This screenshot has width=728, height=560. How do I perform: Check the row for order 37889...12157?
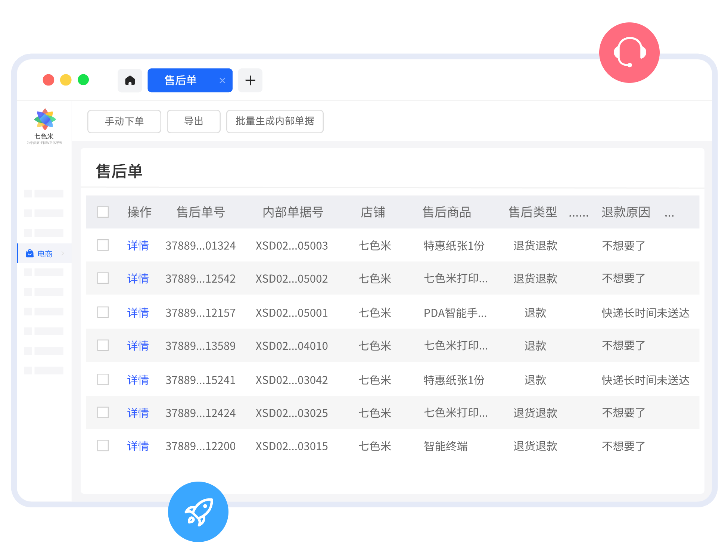[x=103, y=312]
